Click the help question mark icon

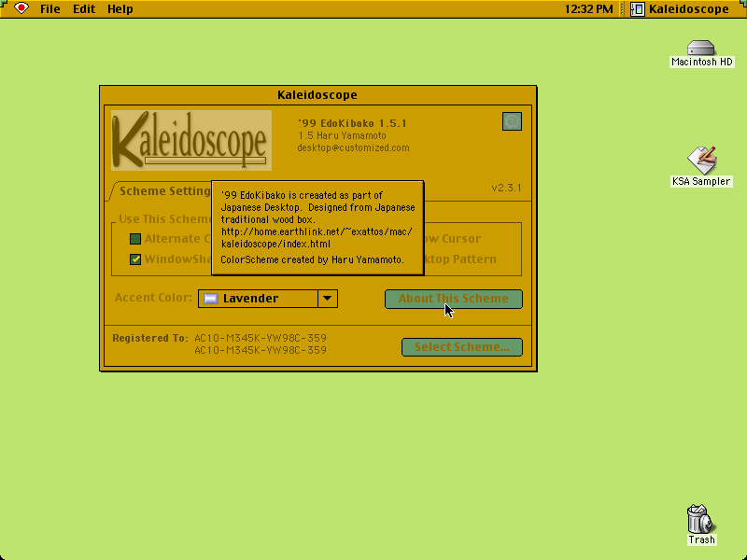[x=512, y=121]
